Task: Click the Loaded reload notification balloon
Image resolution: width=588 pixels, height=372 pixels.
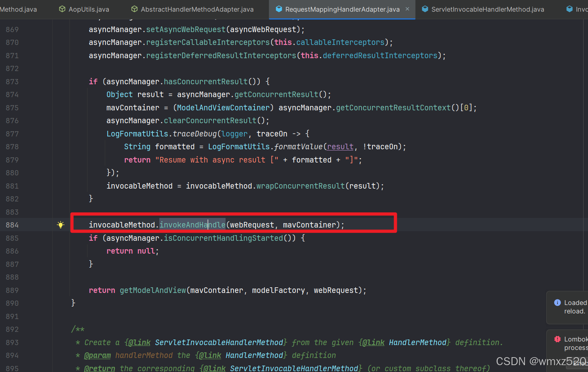Action: coord(567,307)
